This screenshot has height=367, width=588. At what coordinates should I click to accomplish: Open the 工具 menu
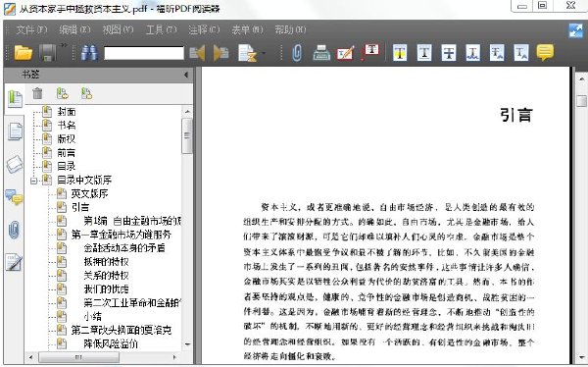161,29
